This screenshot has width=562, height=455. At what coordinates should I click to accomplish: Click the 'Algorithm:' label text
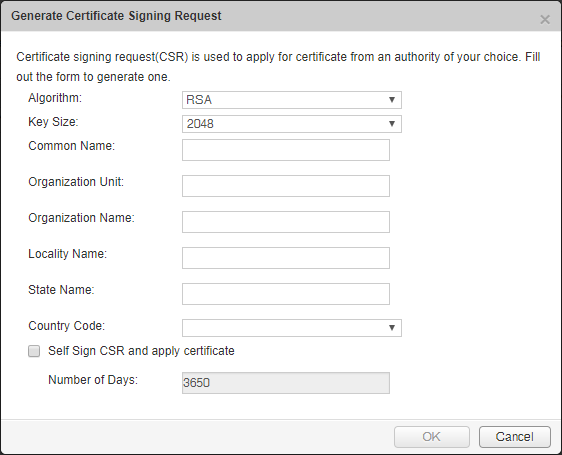coord(55,98)
